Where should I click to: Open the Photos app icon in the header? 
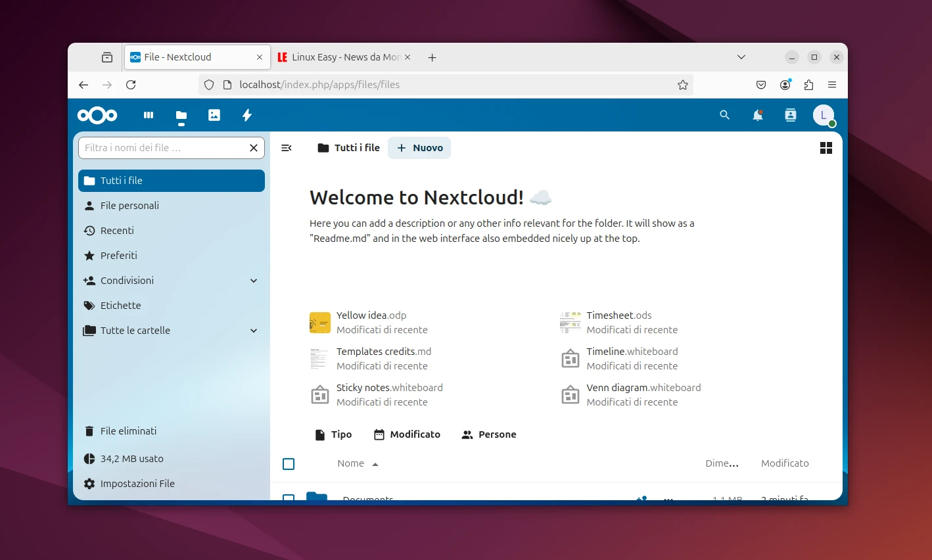[x=214, y=115]
